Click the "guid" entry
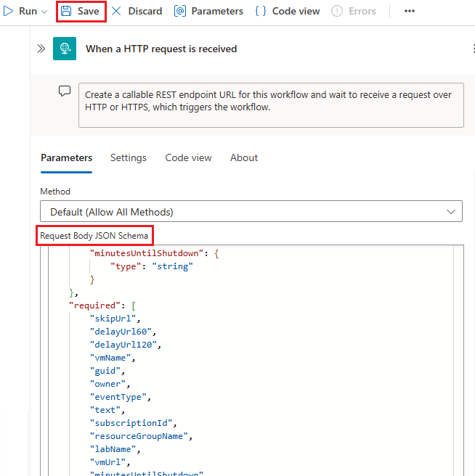Viewport: 475px width, 476px height. coord(107,371)
